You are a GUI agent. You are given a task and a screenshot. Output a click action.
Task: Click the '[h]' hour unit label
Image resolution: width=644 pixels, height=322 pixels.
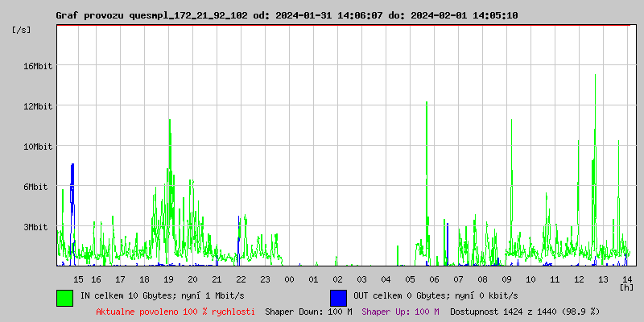(626, 287)
